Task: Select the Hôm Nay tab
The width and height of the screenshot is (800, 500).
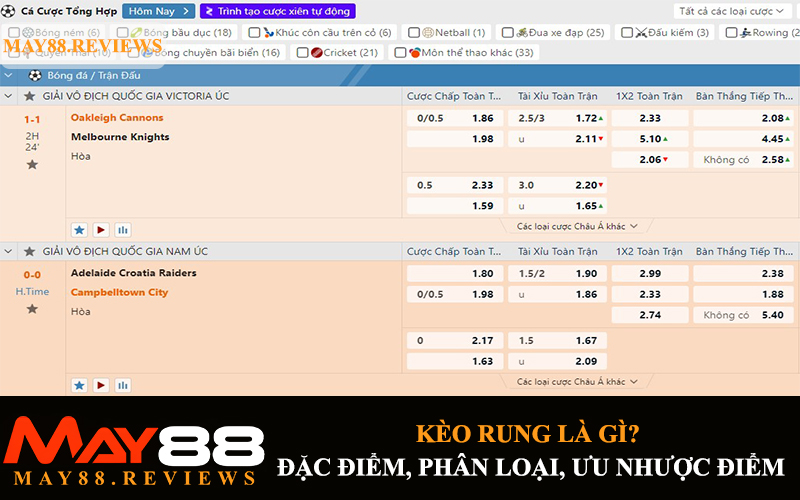Action: coord(158,11)
